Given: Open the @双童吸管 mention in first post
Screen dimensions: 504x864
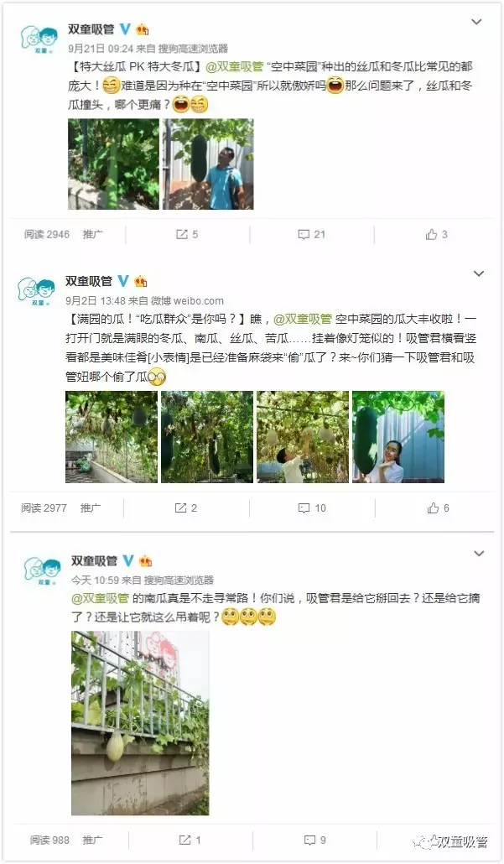Looking at the screenshot, I should [234, 66].
